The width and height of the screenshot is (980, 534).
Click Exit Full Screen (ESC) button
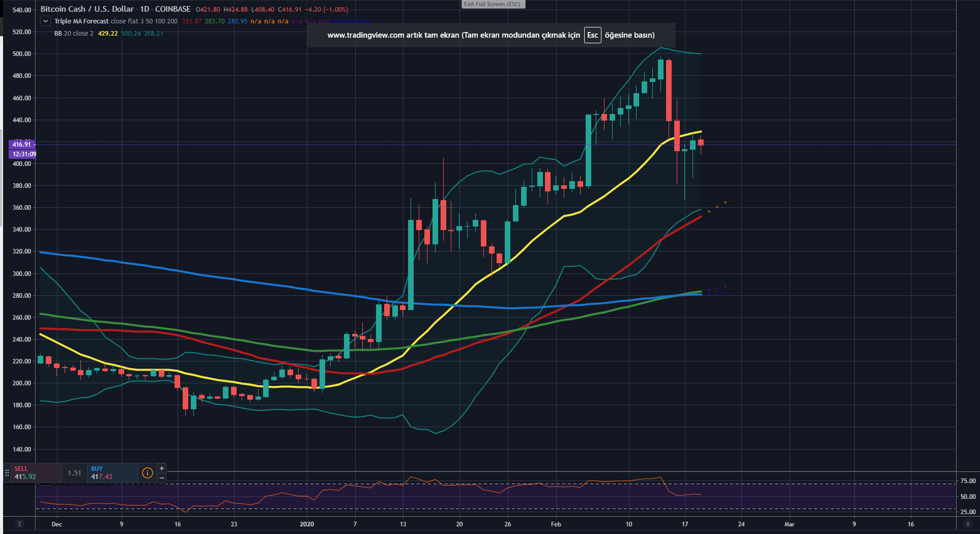tap(492, 4)
